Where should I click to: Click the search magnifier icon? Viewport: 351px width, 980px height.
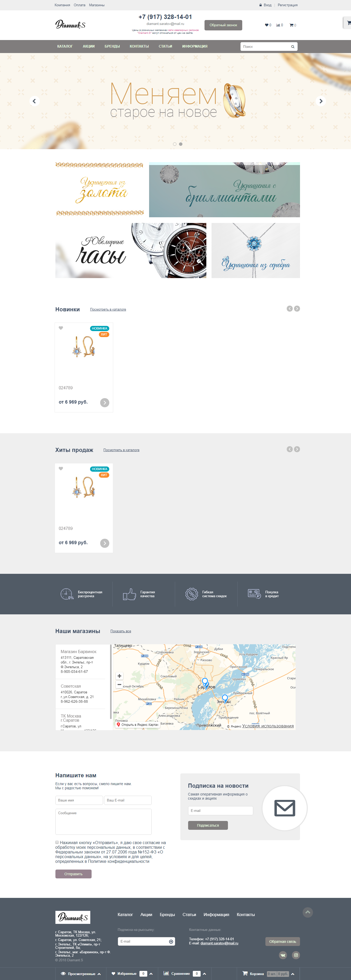pyautogui.click(x=292, y=47)
